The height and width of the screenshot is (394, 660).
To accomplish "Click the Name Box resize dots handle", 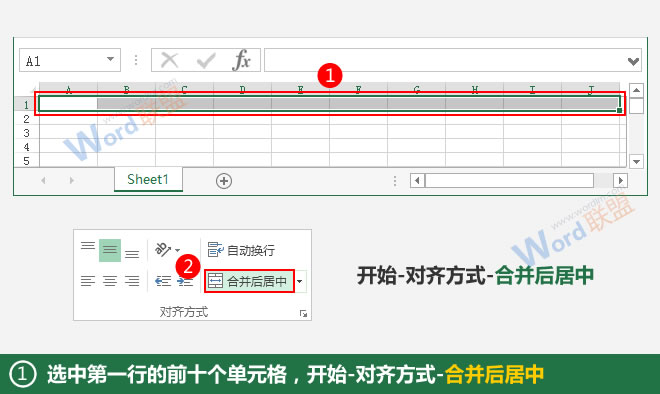I will (136, 60).
